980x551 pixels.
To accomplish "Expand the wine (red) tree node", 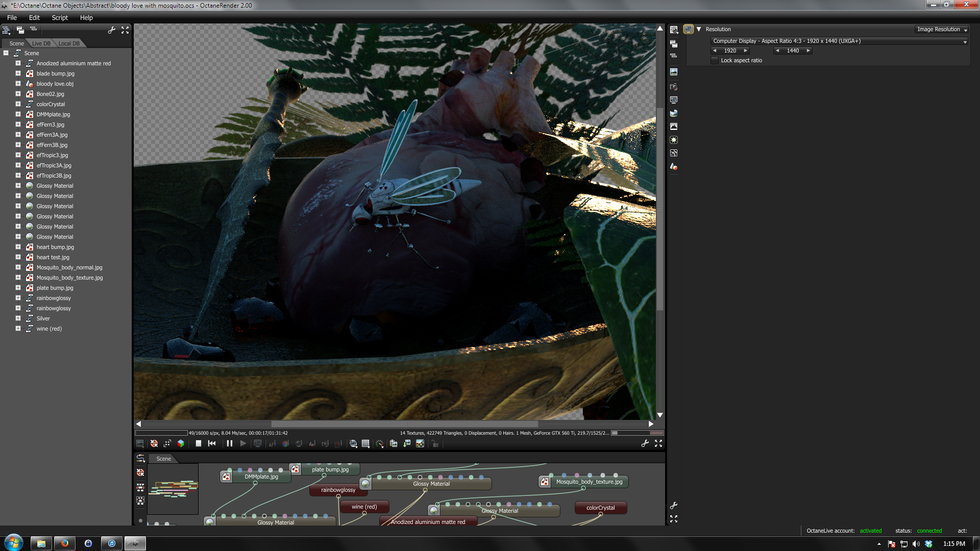I will [x=18, y=329].
